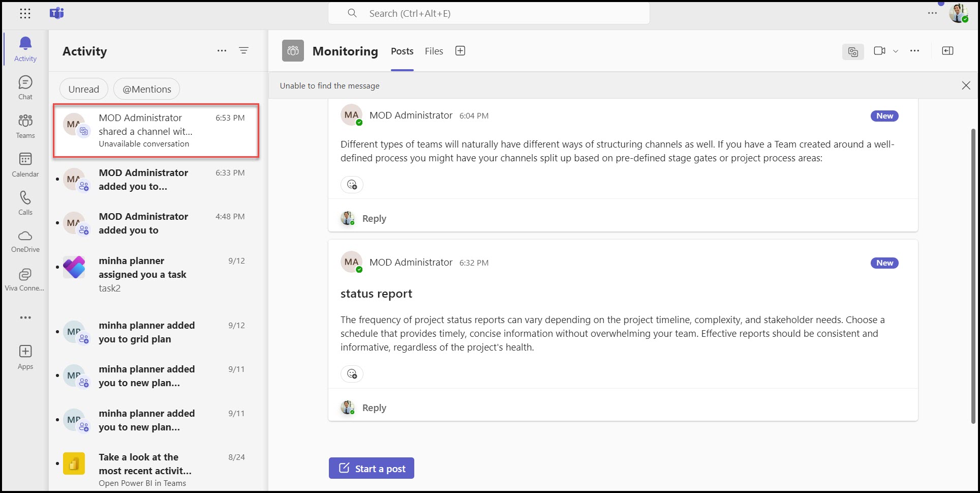The height and width of the screenshot is (493, 980).
Task: Open the Teams section icon
Action: tap(25, 126)
